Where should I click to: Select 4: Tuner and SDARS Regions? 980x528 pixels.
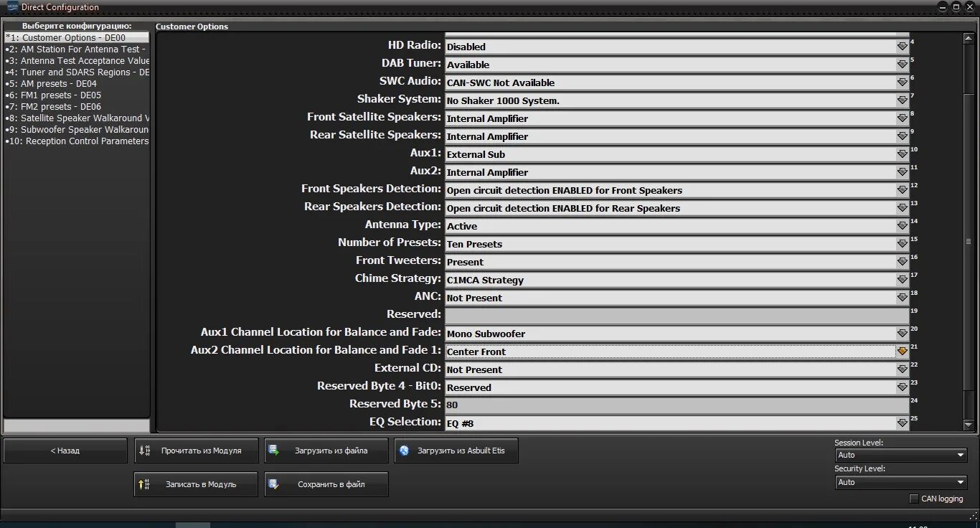tap(77, 72)
